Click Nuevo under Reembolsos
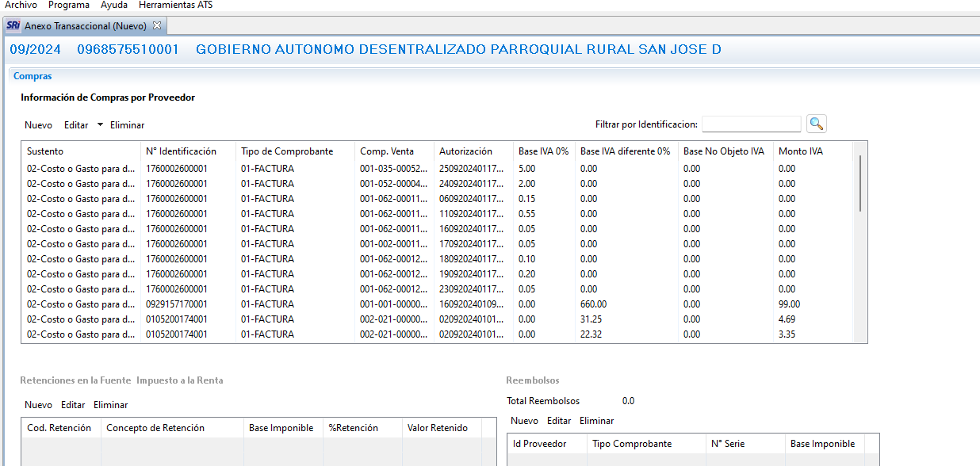The width and height of the screenshot is (980, 466). [x=524, y=421]
